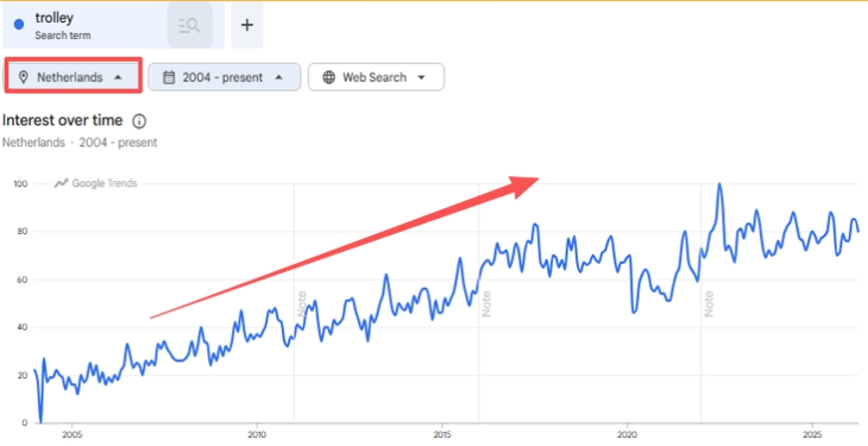868x446 pixels.
Task: Click the 2015 label on the time axis
Action: pyautogui.click(x=441, y=433)
